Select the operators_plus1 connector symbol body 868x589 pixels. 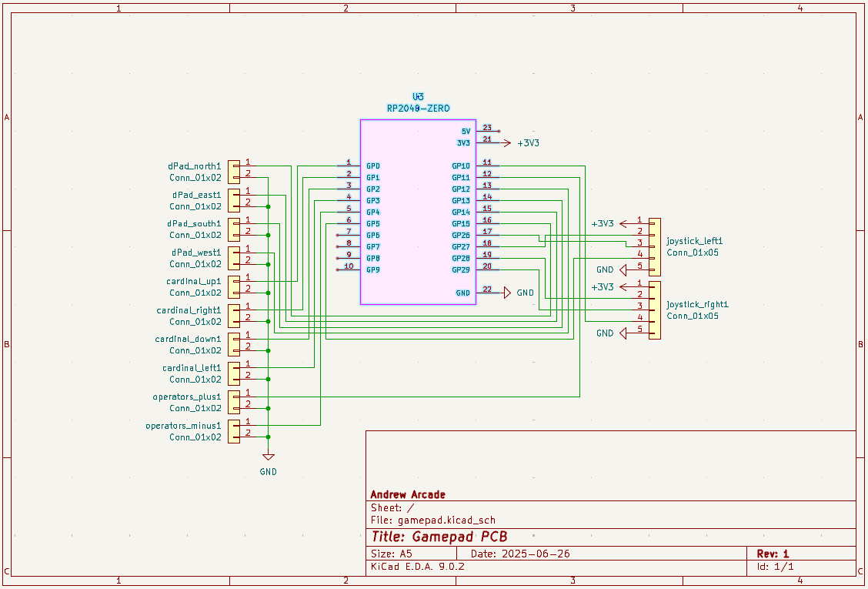coord(234,402)
